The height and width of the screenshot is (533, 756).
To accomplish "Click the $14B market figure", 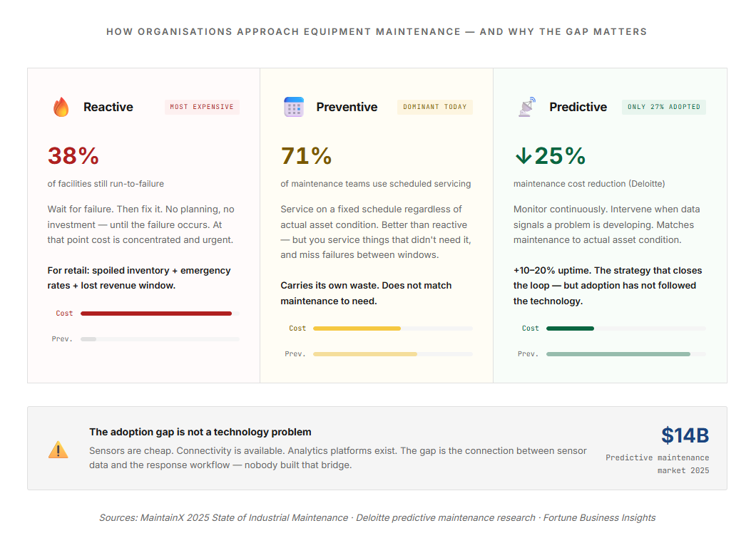I will coord(685,435).
